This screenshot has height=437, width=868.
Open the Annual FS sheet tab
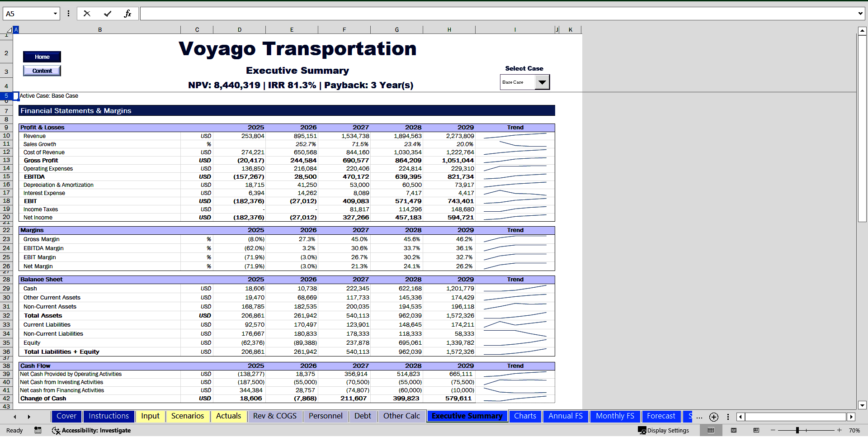click(566, 416)
